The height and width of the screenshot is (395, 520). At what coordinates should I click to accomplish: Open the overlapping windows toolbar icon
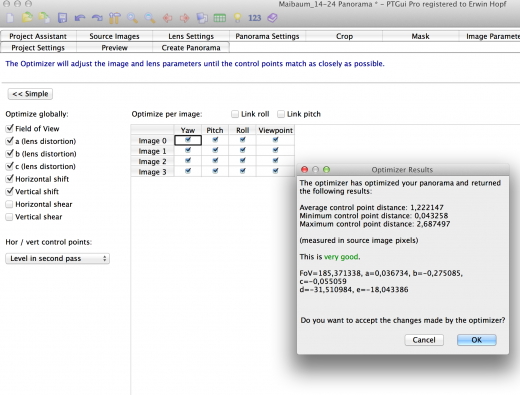click(202, 18)
